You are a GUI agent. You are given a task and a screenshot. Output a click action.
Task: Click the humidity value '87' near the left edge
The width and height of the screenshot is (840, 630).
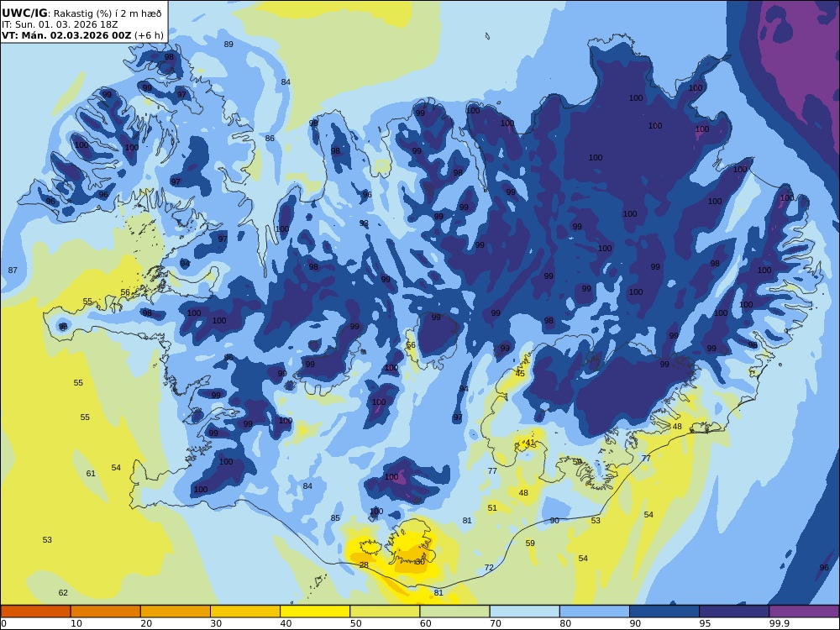tap(13, 270)
